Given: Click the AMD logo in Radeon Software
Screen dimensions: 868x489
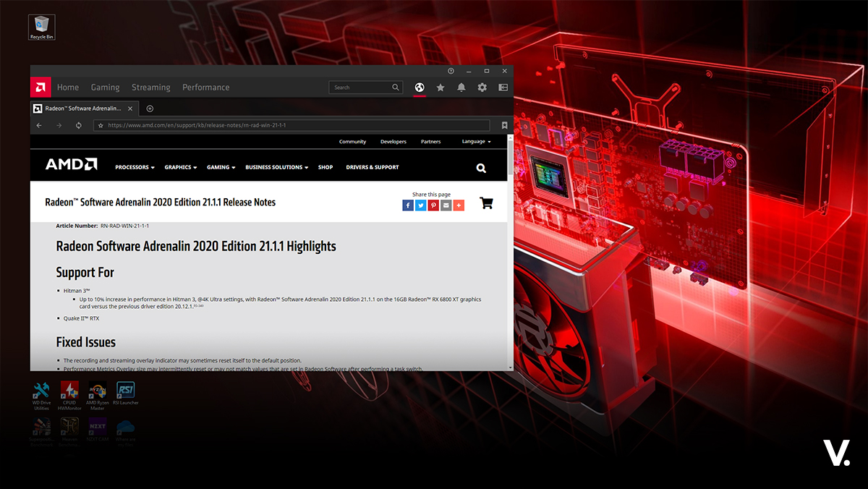Looking at the screenshot, I should [41, 87].
